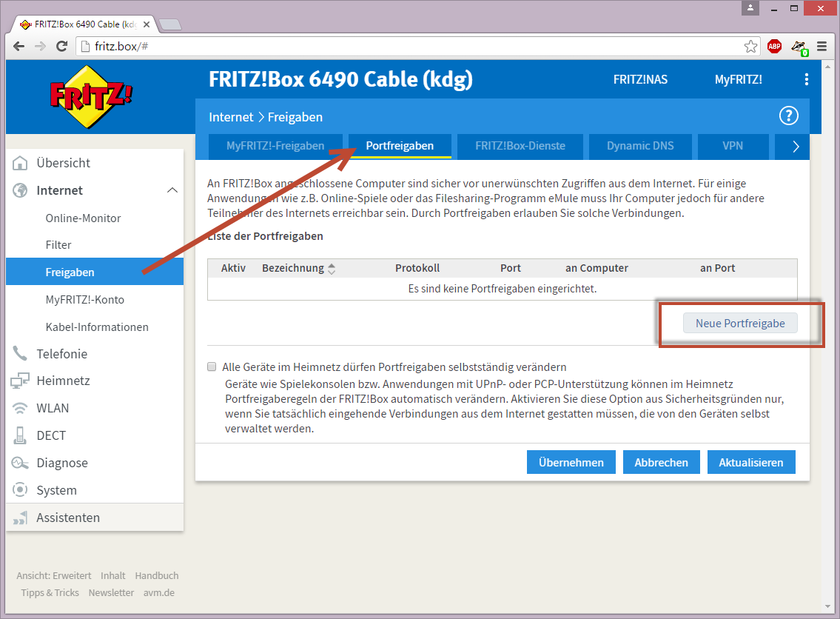Click the FRITZ! logo
The height and width of the screenshot is (619, 840).
coord(91,96)
